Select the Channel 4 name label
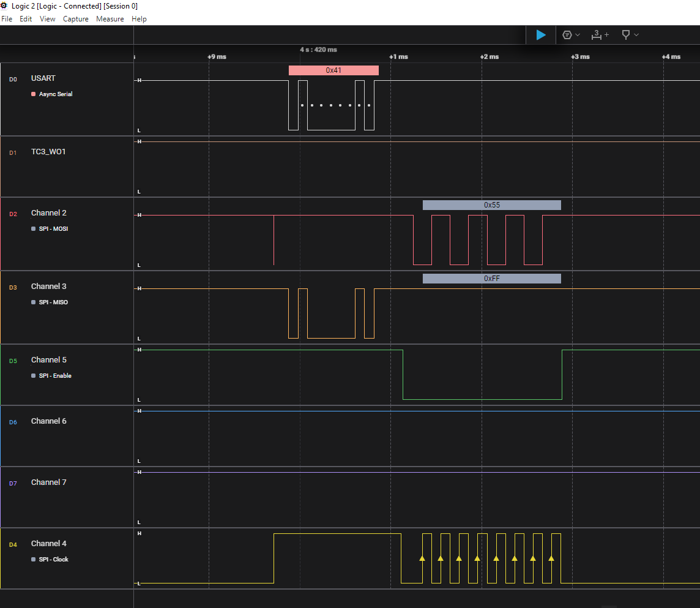This screenshot has width=700, height=608. [x=49, y=543]
